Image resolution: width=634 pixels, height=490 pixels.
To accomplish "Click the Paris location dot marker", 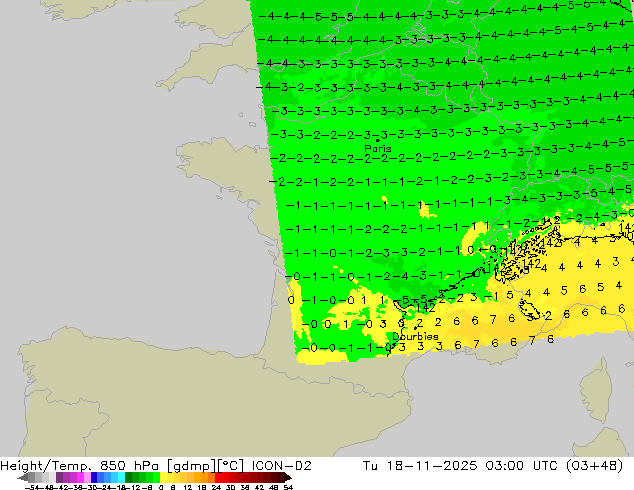I will [x=378, y=140].
